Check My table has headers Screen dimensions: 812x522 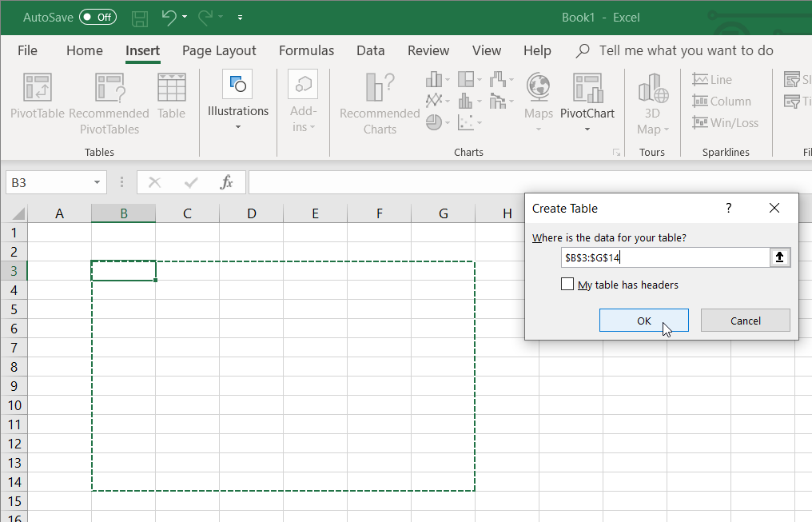567,285
